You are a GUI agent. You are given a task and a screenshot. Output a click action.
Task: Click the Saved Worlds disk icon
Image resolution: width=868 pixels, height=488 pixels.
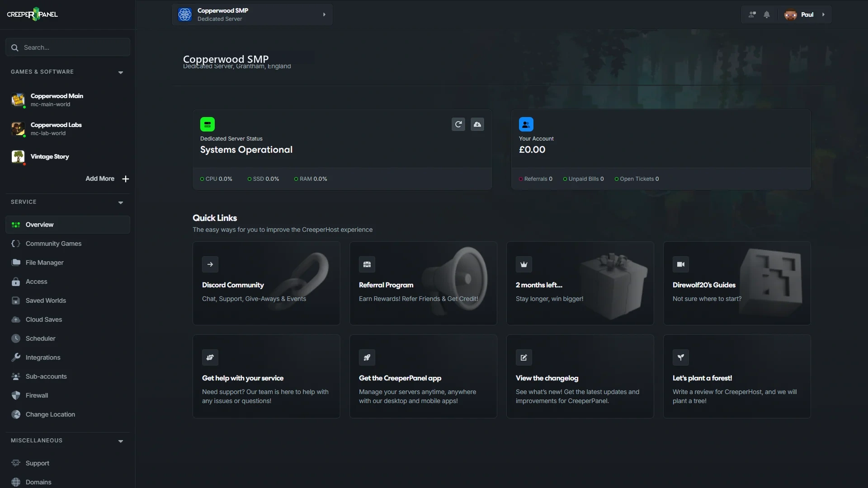[x=16, y=300]
